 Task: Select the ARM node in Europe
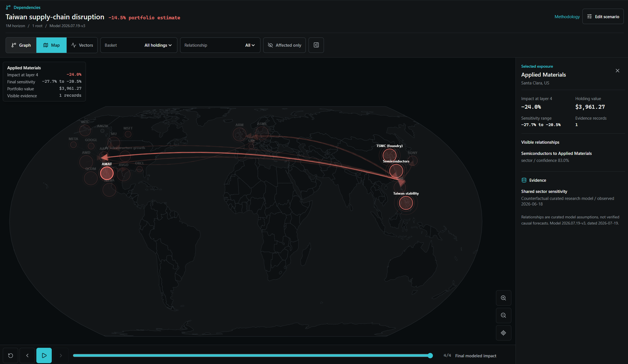pos(239,134)
